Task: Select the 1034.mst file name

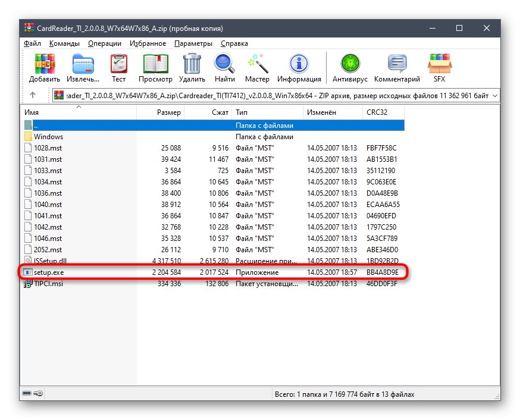Action: (48, 181)
